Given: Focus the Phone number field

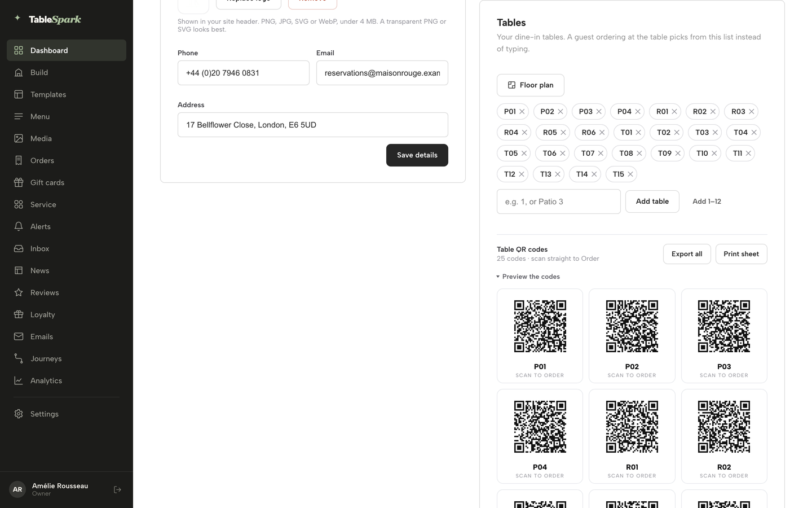Looking at the screenshot, I should pos(244,73).
